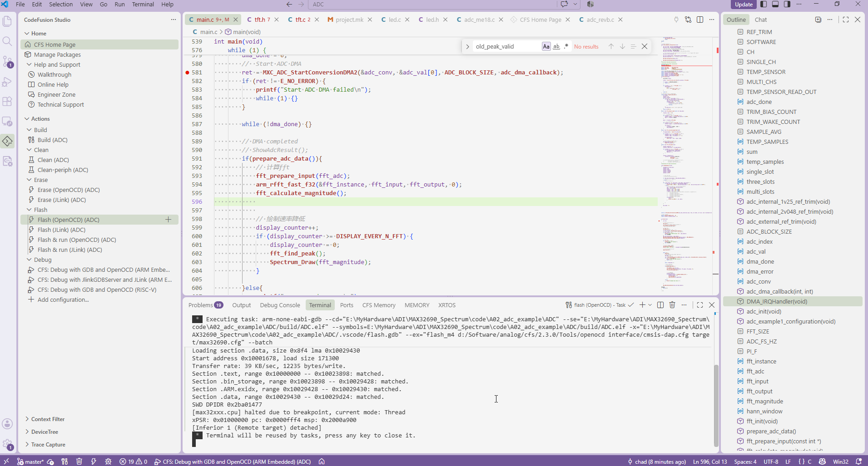Split the terminal panel
The height and width of the screenshot is (466, 868).
coord(660,305)
